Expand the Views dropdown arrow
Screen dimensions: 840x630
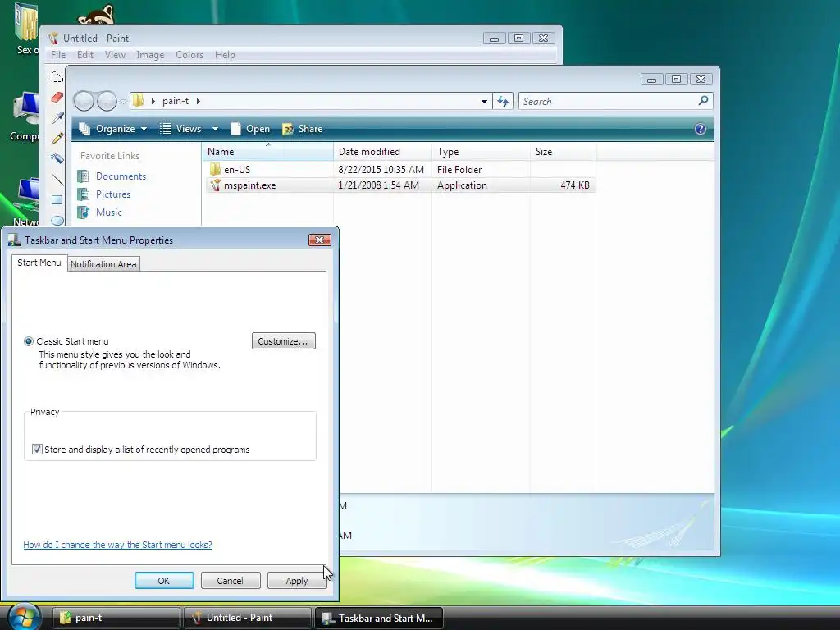pyautogui.click(x=216, y=129)
